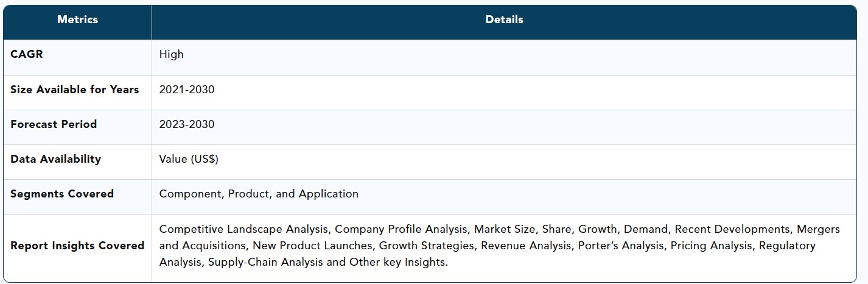Select the CAGR row label
Viewport: 868px width, 284px height.
point(27,54)
